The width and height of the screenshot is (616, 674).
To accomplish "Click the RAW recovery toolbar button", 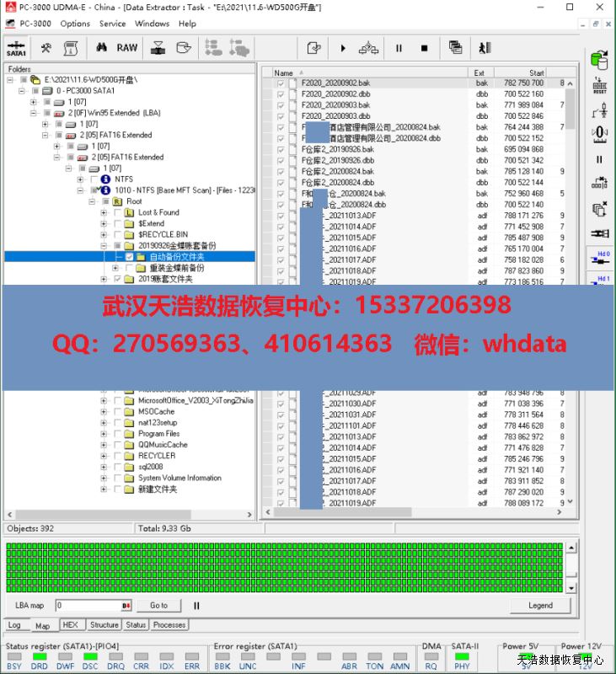I will [x=127, y=48].
